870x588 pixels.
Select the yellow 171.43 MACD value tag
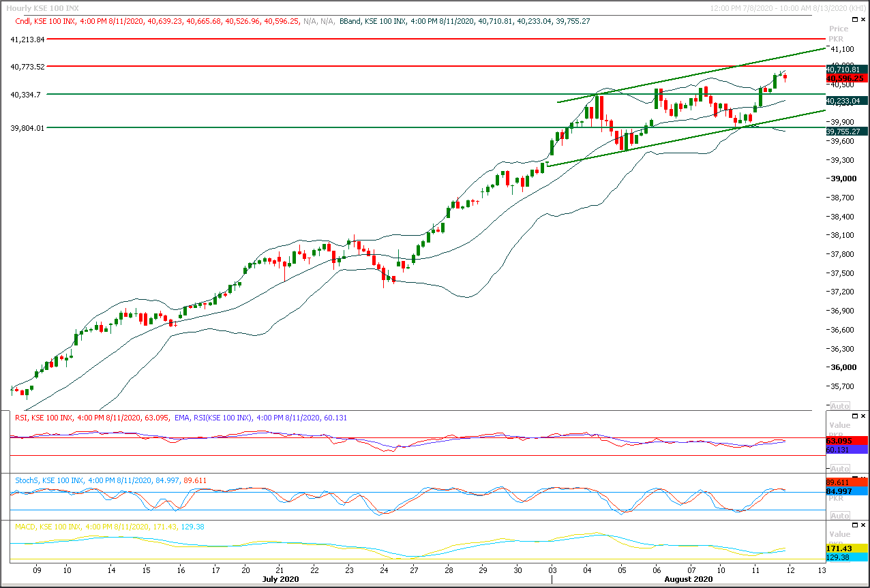point(846,548)
